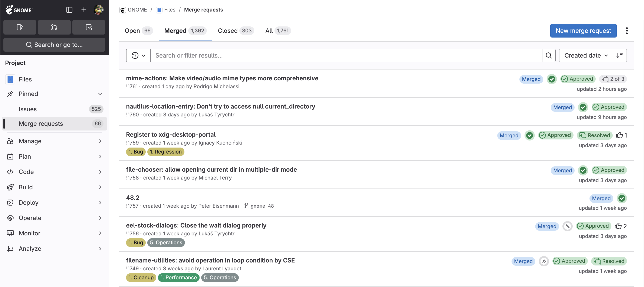Viewport: 644px width, 287px height.
Task: Collapse the Pinned section
Action: click(x=54, y=94)
